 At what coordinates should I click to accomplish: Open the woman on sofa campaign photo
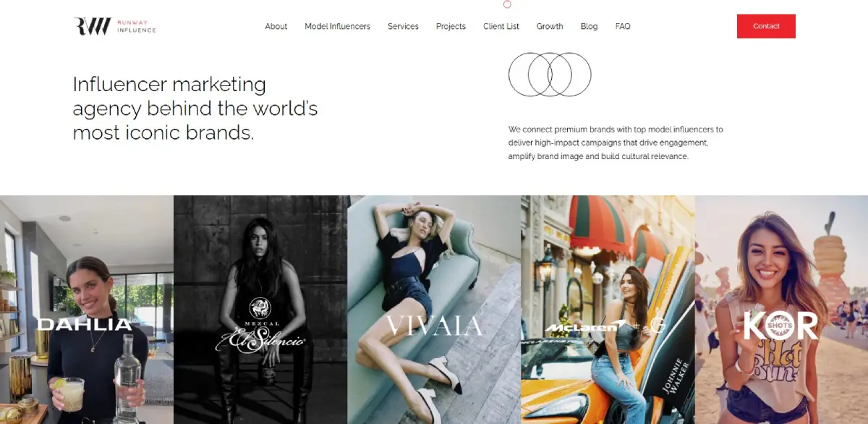click(x=434, y=310)
